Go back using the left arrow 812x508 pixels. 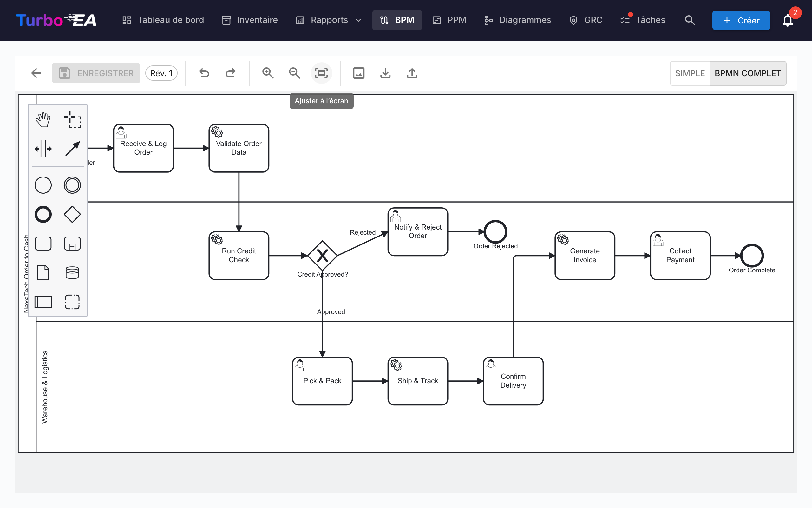tap(36, 73)
